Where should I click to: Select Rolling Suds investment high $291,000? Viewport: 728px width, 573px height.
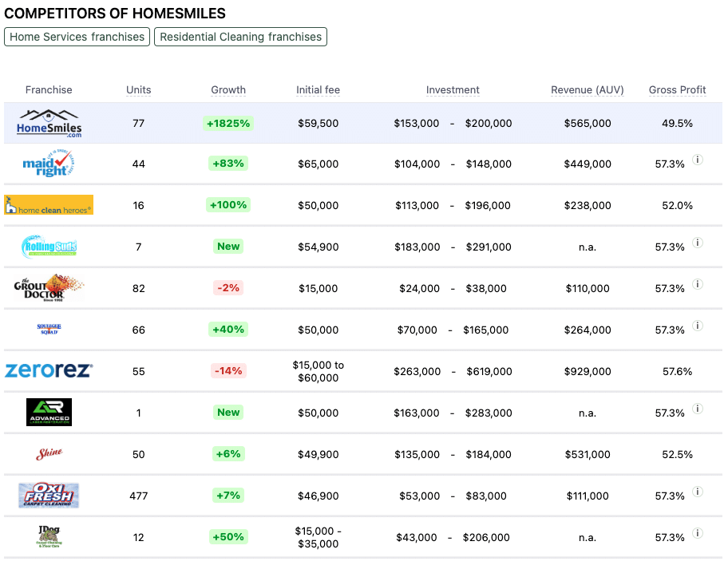(x=489, y=247)
